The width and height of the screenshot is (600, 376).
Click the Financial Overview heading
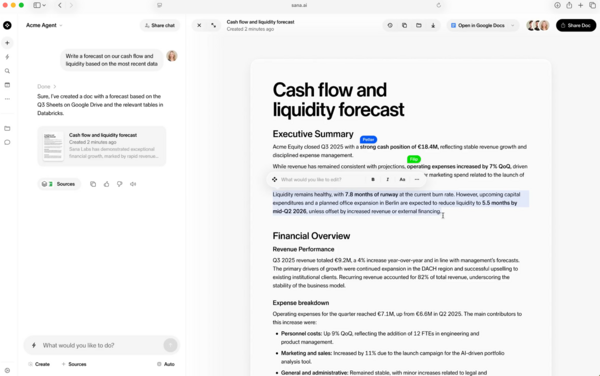click(311, 236)
